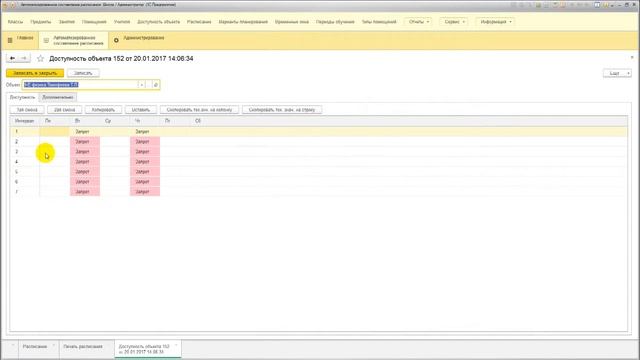Open Типы помещений menu item
The width and height of the screenshot is (640, 360).
pyautogui.click(x=379, y=22)
